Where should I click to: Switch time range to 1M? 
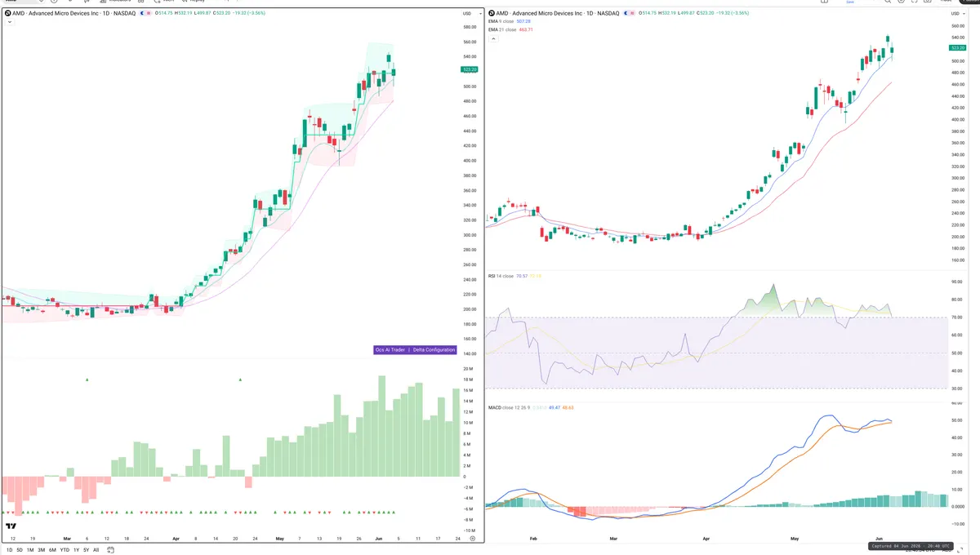coord(30,550)
